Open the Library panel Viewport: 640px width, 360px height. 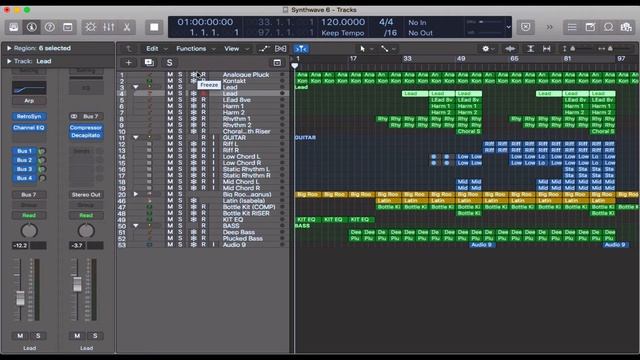pyautogui.click(x=13, y=27)
